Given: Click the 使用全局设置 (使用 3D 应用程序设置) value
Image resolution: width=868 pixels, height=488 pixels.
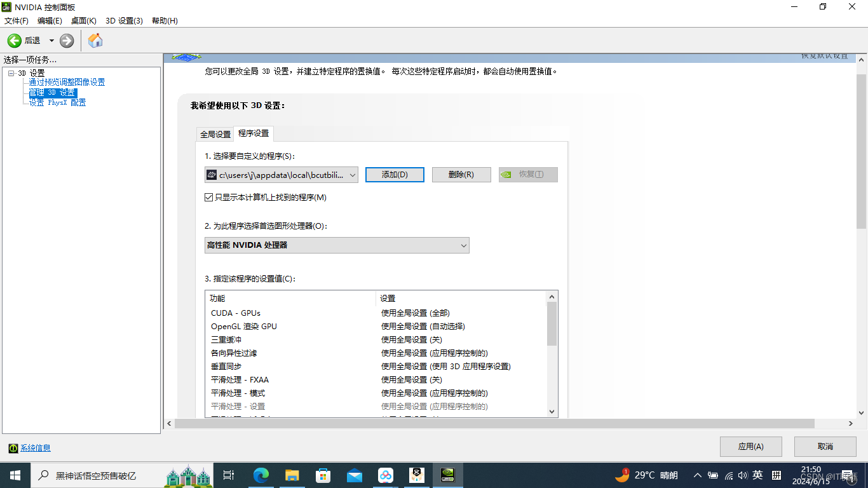Looking at the screenshot, I should (x=445, y=367).
